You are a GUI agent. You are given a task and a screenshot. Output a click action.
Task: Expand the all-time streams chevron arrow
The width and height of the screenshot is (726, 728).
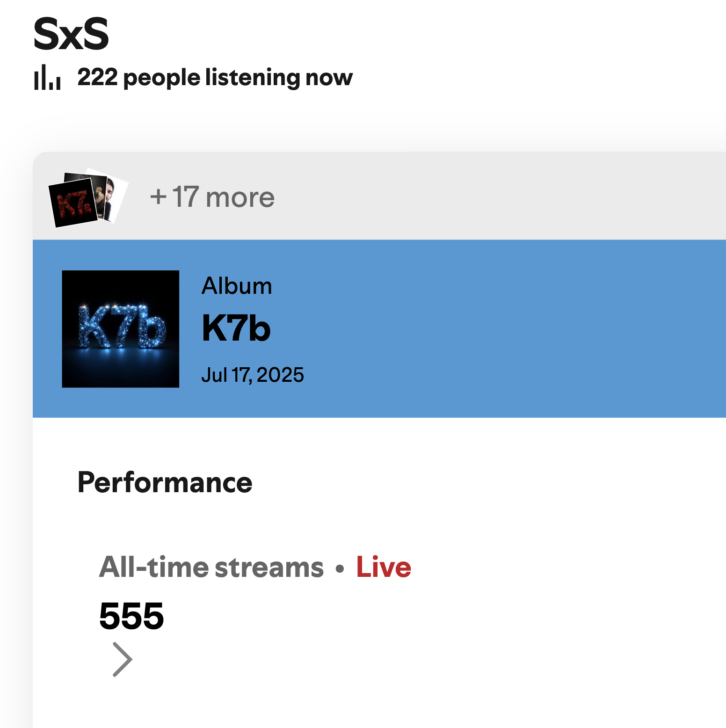pyautogui.click(x=123, y=659)
